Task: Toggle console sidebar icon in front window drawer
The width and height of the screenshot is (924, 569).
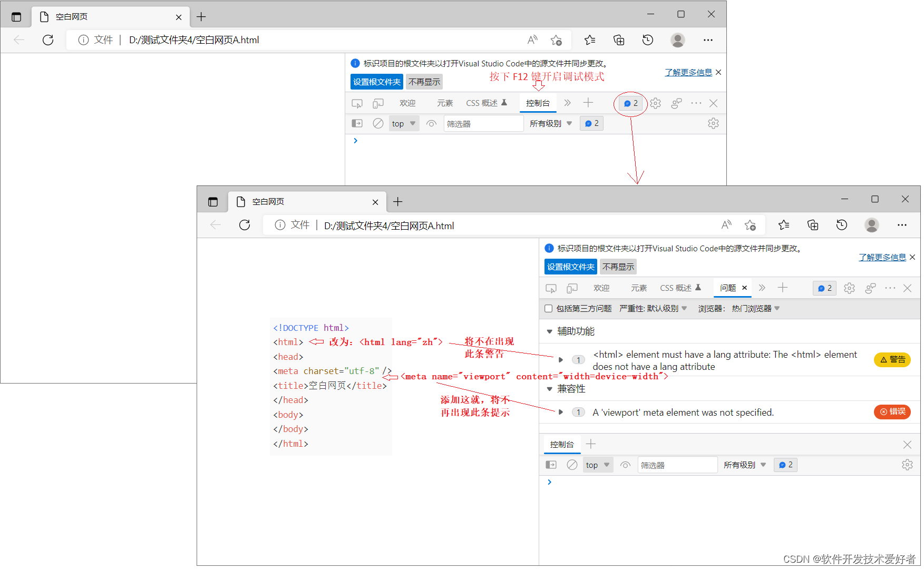Action: click(x=551, y=465)
